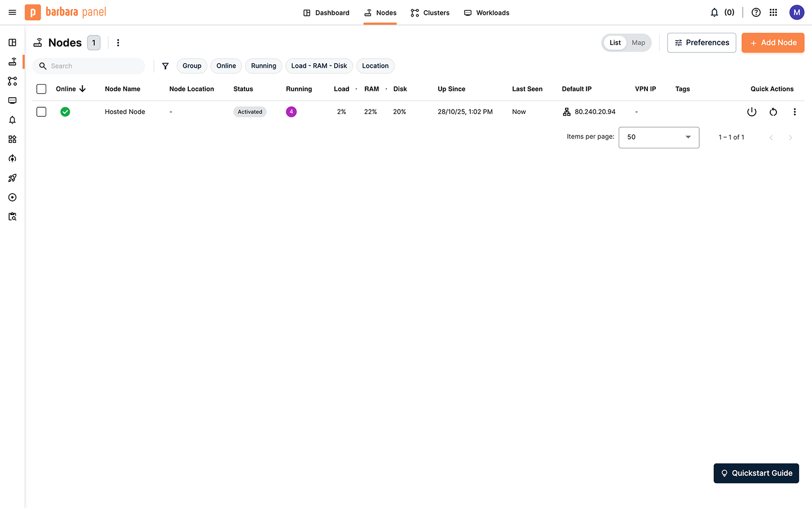This screenshot has height=508, width=812.
Task: Switch to the Workloads tab
Action: (487, 12)
